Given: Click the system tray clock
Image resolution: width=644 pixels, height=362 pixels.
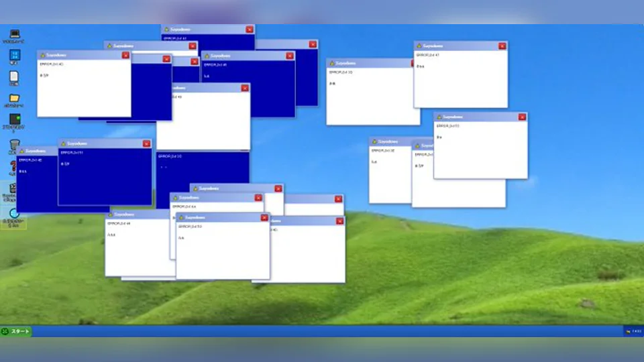Looking at the screenshot, I should [637, 331].
